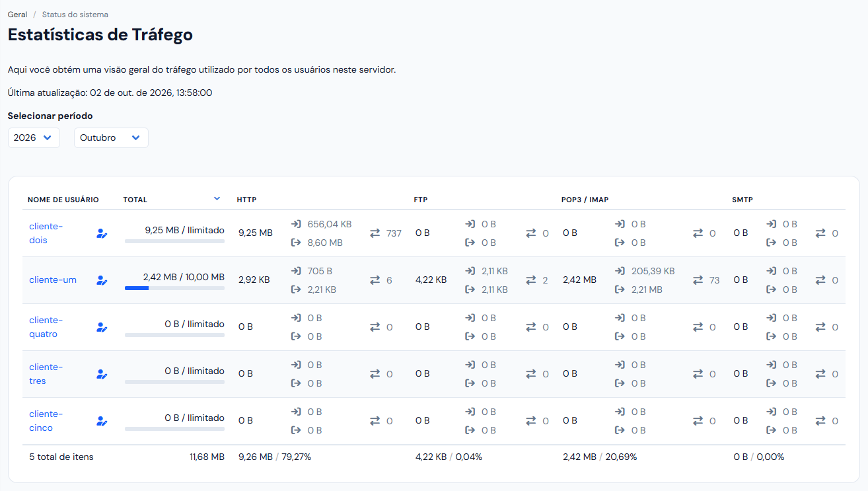The image size is (868, 491).
Task: Click the 2,92 KB HTTP value for cliente-um
Action: coord(254,280)
